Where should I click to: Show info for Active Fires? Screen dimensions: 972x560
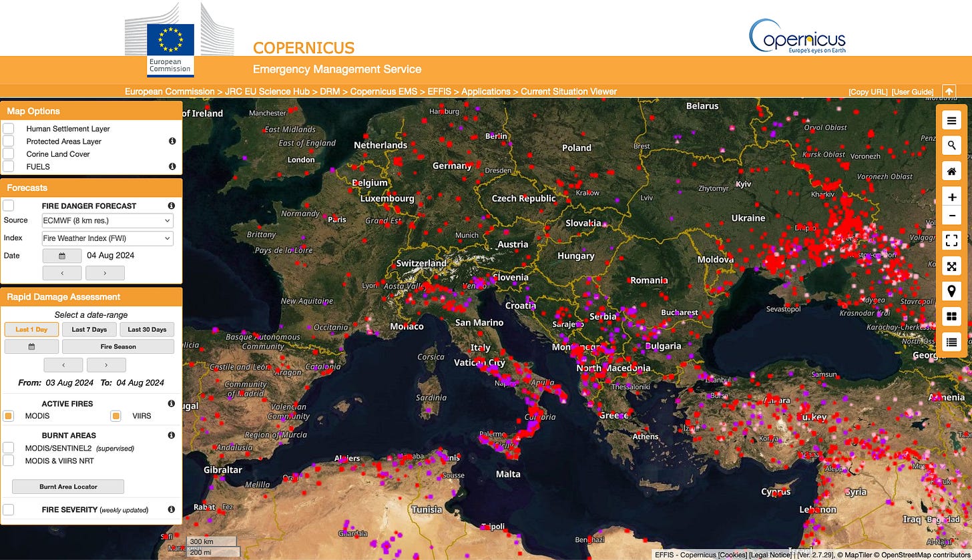pos(172,403)
